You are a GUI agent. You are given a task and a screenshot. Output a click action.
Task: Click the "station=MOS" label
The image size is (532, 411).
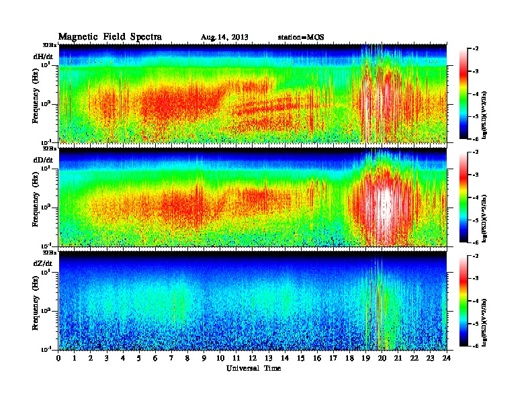301,37
